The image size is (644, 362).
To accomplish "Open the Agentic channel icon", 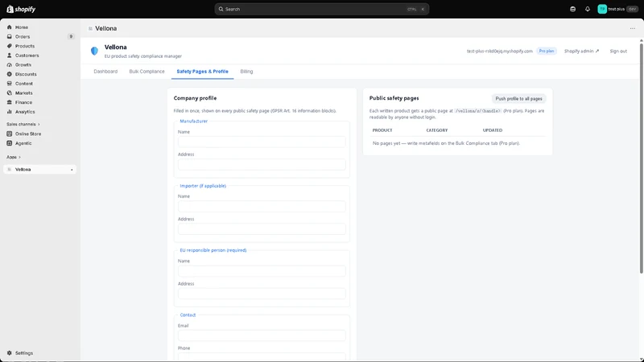I will coord(10,143).
